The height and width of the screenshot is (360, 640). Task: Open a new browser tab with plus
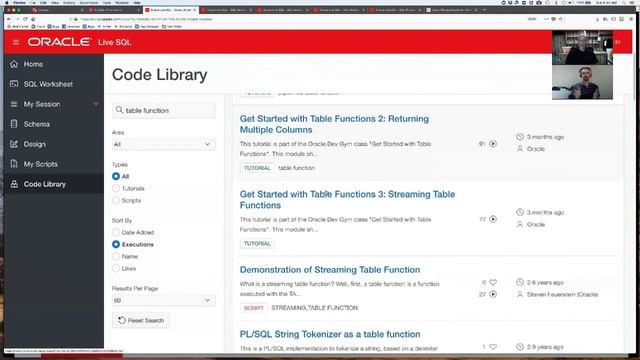(484, 10)
